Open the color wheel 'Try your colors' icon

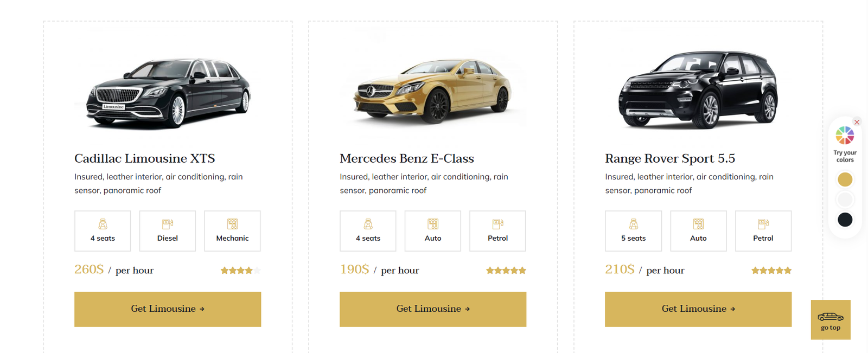845,135
